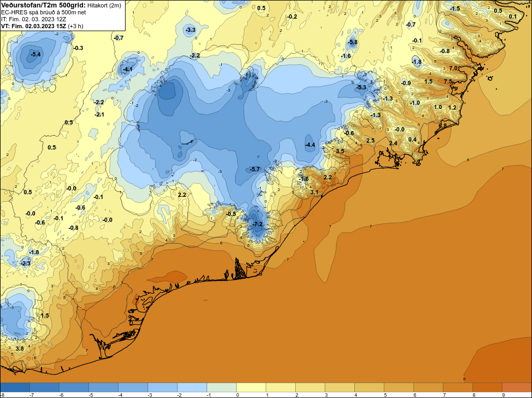Pick the legend swatch between -5 and -4
The image size is (532, 398).
[104, 387]
